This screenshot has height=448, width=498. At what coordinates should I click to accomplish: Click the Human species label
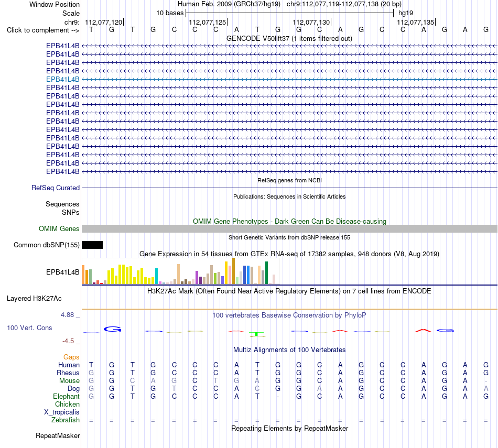point(69,365)
